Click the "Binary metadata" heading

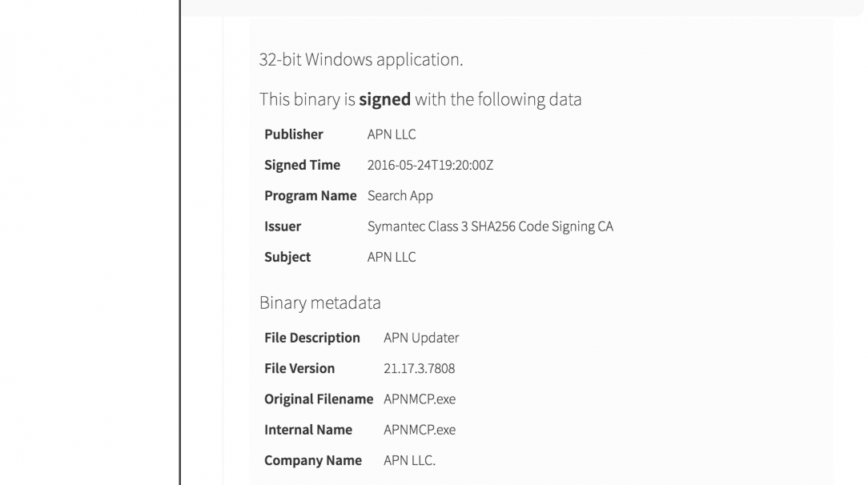320,303
